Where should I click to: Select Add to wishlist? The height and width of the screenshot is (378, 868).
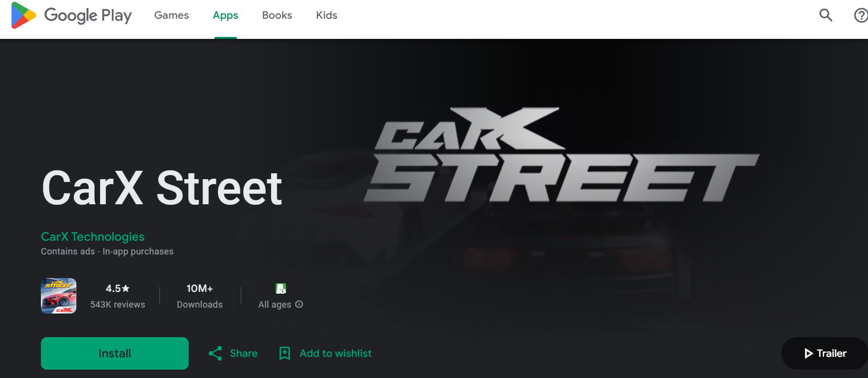tap(335, 353)
